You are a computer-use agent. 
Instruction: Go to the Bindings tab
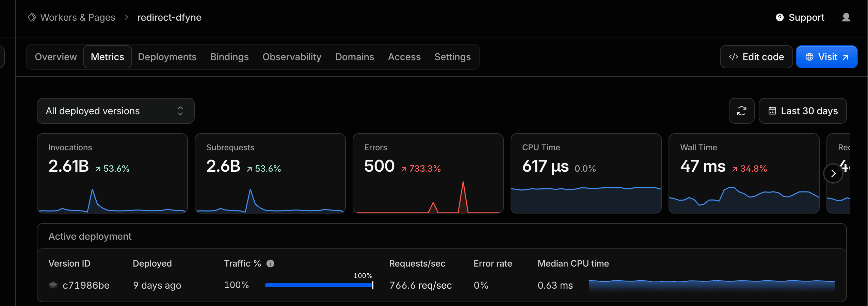tap(229, 57)
